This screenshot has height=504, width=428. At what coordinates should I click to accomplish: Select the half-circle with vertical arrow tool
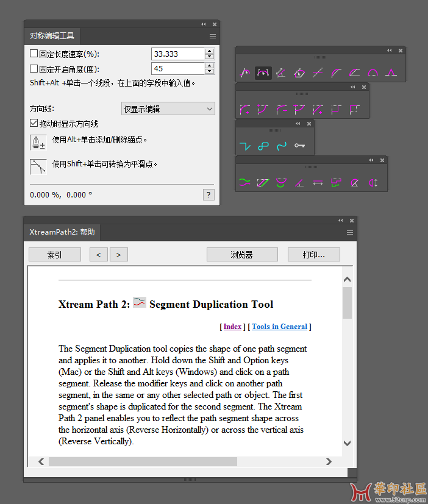click(373, 183)
